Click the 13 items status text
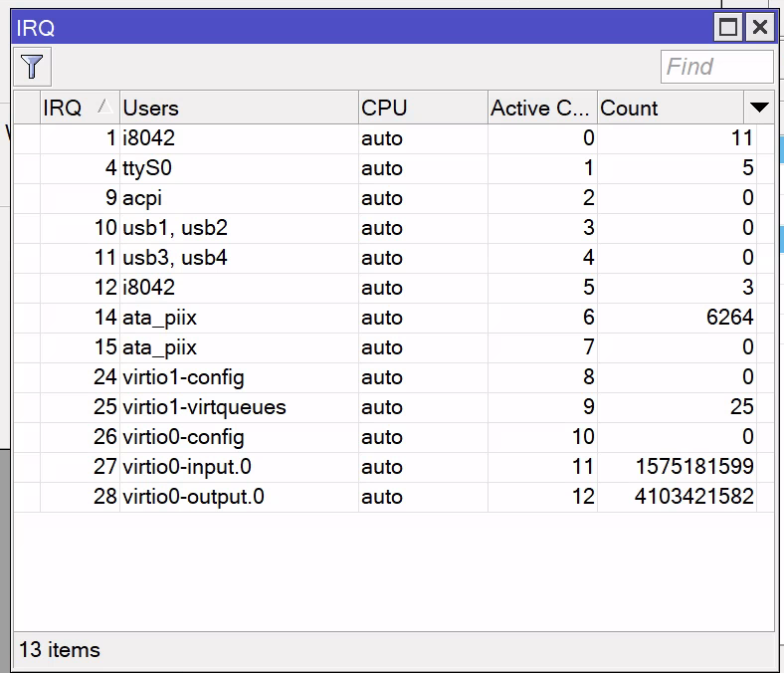This screenshot has width=784, height=673. point(60,650)
